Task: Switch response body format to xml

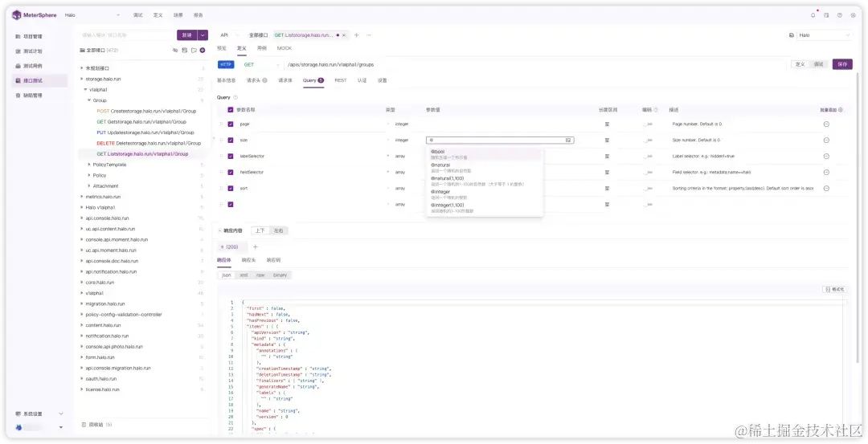Action: (x=243, y=275)
